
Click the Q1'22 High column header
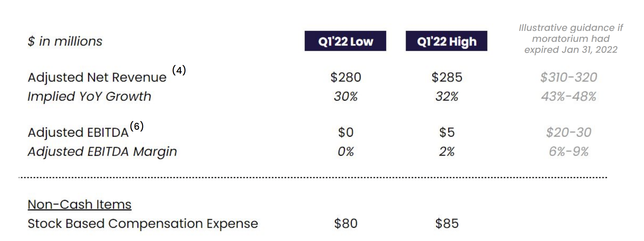pyautogui.click(x=446, y=41)
